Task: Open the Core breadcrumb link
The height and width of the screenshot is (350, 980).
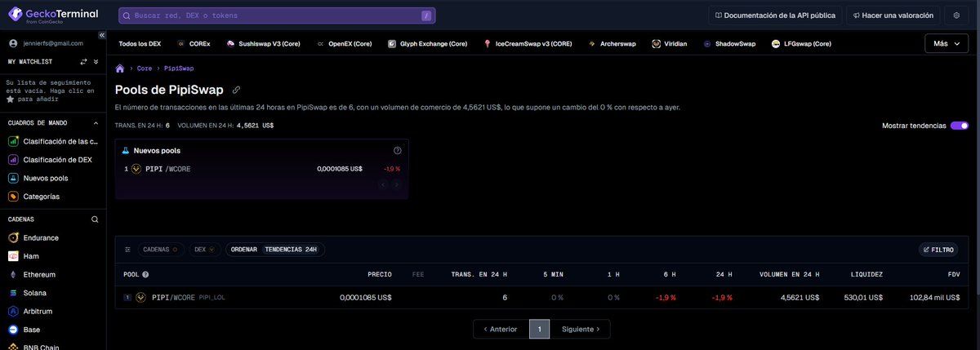Action: (144, 69)
